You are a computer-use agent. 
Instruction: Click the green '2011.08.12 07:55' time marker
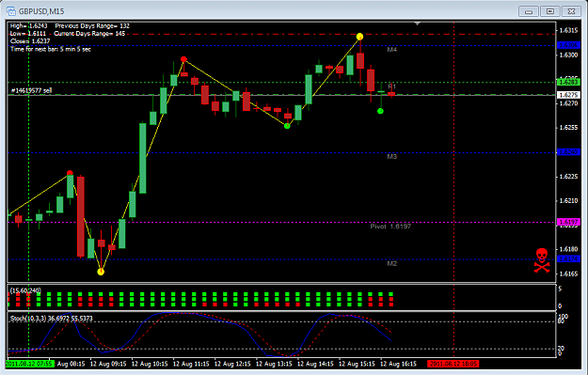coord(30,364)
